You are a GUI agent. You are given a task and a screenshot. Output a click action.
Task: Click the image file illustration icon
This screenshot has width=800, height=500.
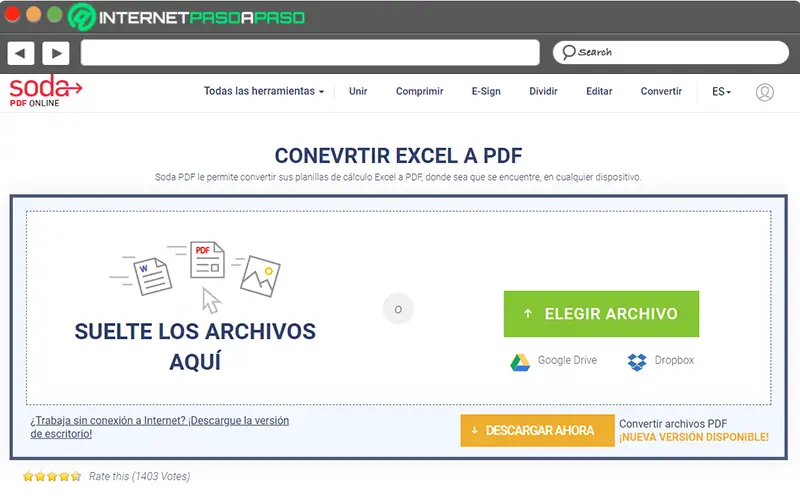(260, 276)
